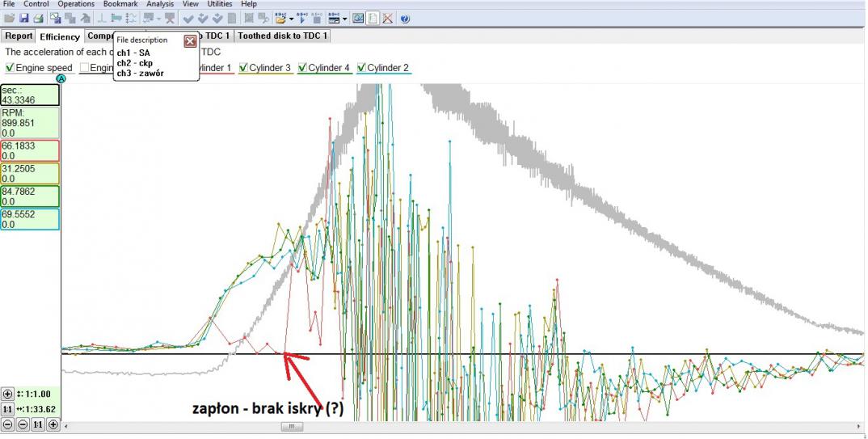Open the blue Help question mark icon
Viewport: 868px width, 439px height.
tap(405, 18)
